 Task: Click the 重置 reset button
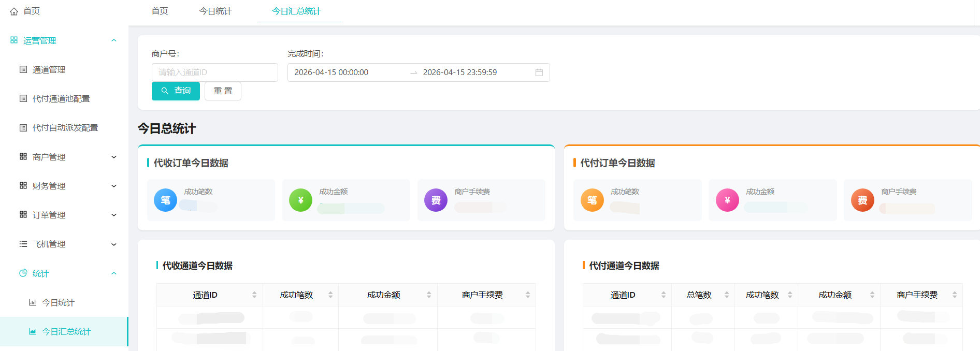pyautogui.click(x=223, y=91)
